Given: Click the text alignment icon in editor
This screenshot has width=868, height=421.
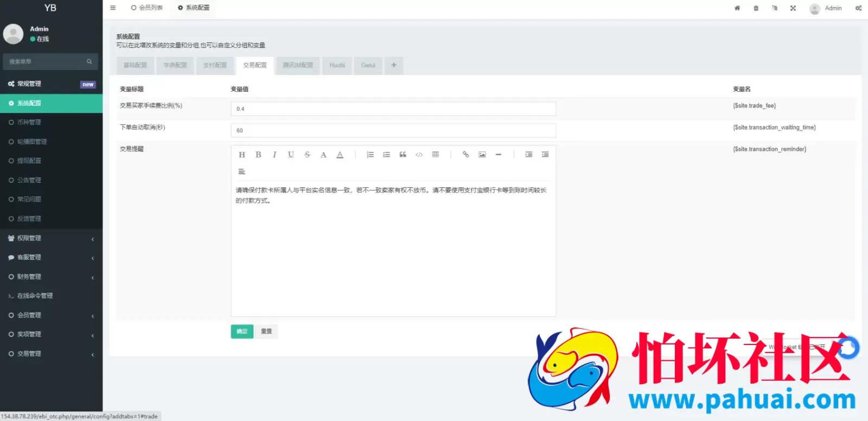Looking at the screenshot, I should click(242, 171).
